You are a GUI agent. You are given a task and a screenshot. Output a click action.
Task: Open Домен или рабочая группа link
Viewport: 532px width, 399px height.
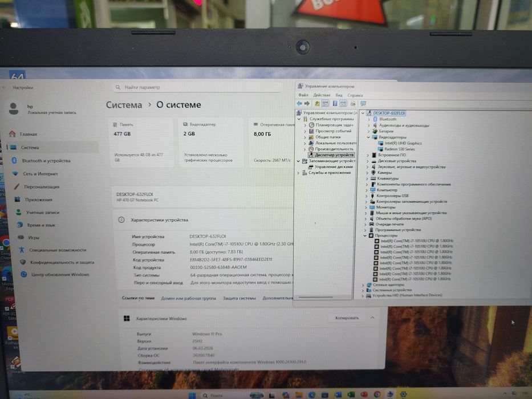(188, 298)
